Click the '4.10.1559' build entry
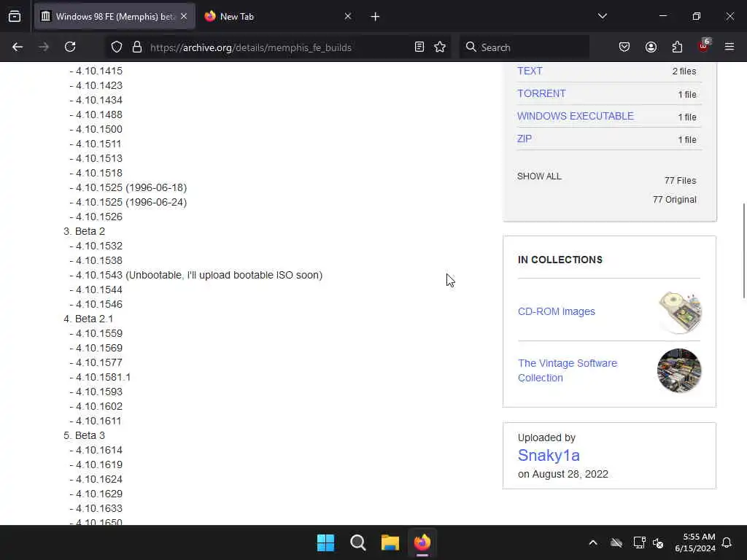Viewport: 747px width, 560px height. coord(99,333)
